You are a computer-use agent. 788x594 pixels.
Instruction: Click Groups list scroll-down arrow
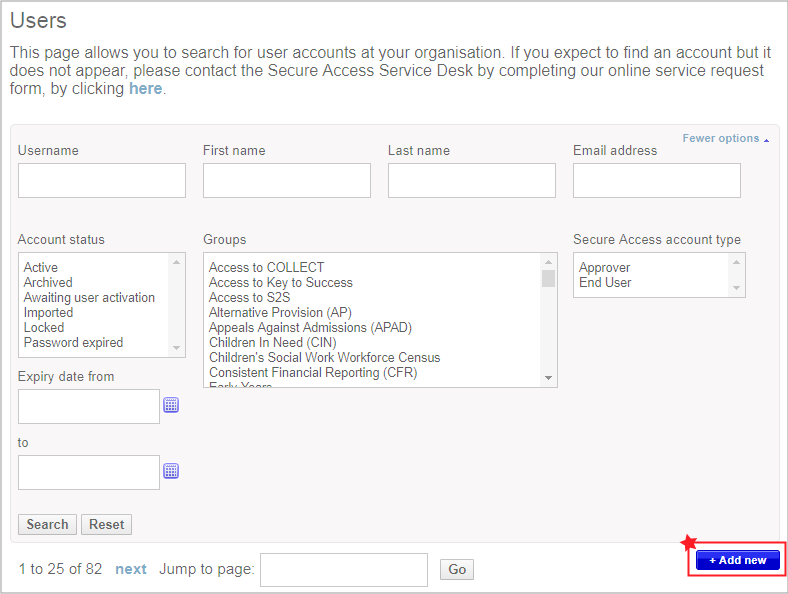click(x=548, y=377)
